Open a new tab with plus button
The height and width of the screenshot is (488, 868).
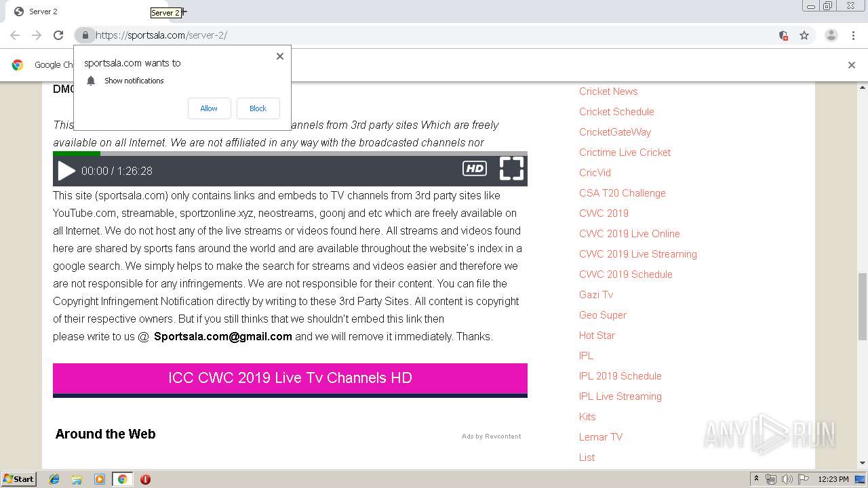184,12
